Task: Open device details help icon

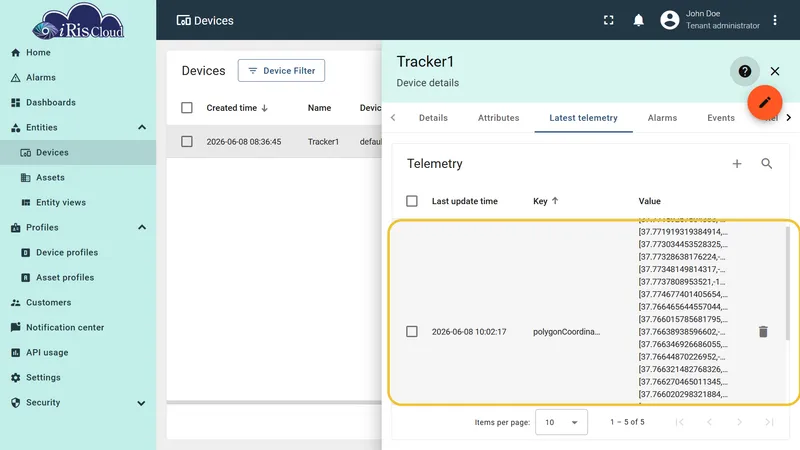Action: point(745,71)
